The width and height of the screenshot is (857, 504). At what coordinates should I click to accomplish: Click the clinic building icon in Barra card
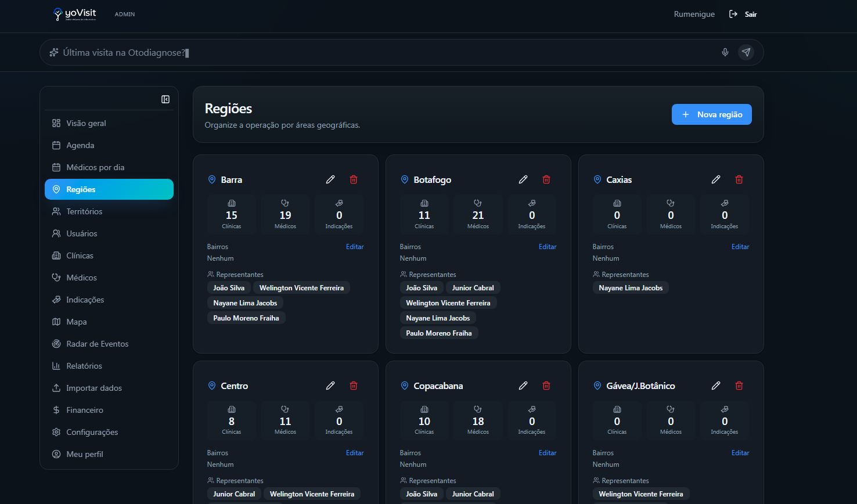click(232, 203)
